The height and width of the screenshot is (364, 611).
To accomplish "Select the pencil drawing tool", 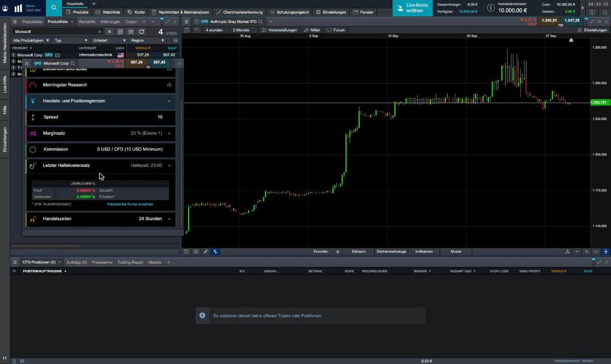I will click(x=205, y=251).
